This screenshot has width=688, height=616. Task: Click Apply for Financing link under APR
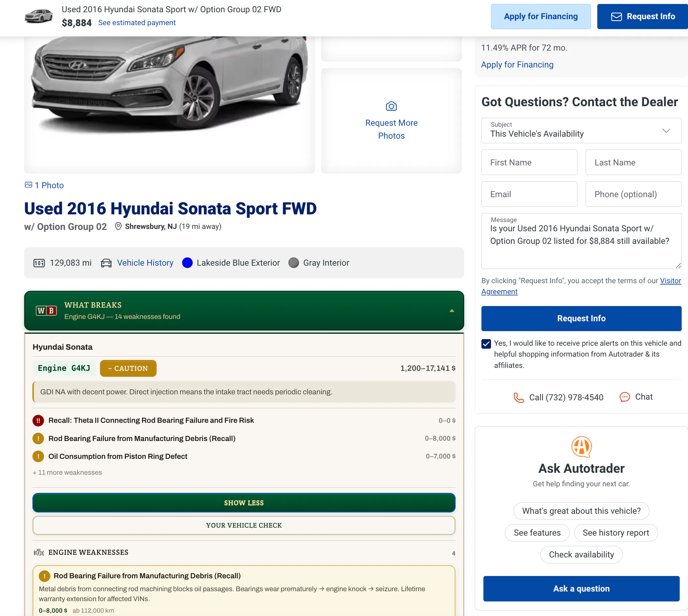pyautogui.click(x=517, y=65)
